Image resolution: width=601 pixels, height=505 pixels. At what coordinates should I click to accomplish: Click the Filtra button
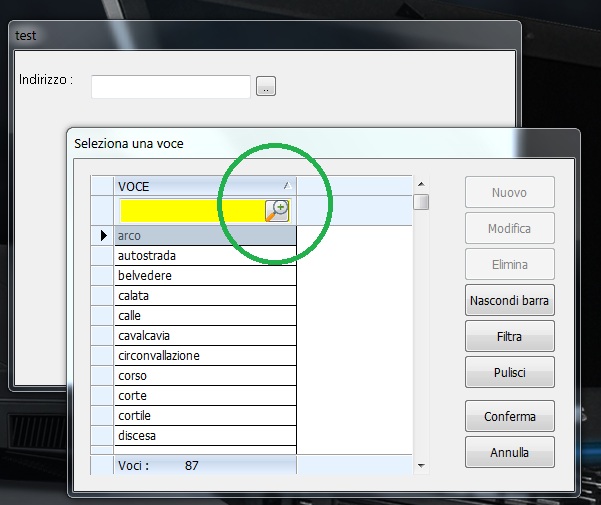tap(510, 336)
